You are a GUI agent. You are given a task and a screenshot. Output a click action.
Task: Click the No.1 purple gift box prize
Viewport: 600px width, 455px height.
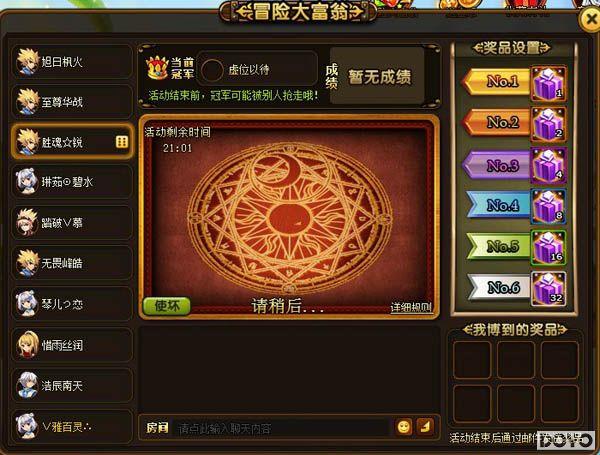548,83
